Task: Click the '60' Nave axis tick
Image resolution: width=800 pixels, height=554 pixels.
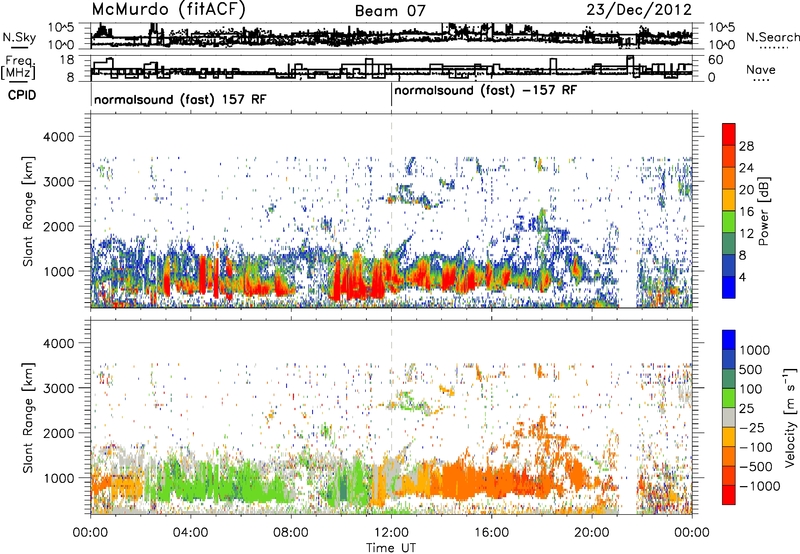Action: coord(716,60)
